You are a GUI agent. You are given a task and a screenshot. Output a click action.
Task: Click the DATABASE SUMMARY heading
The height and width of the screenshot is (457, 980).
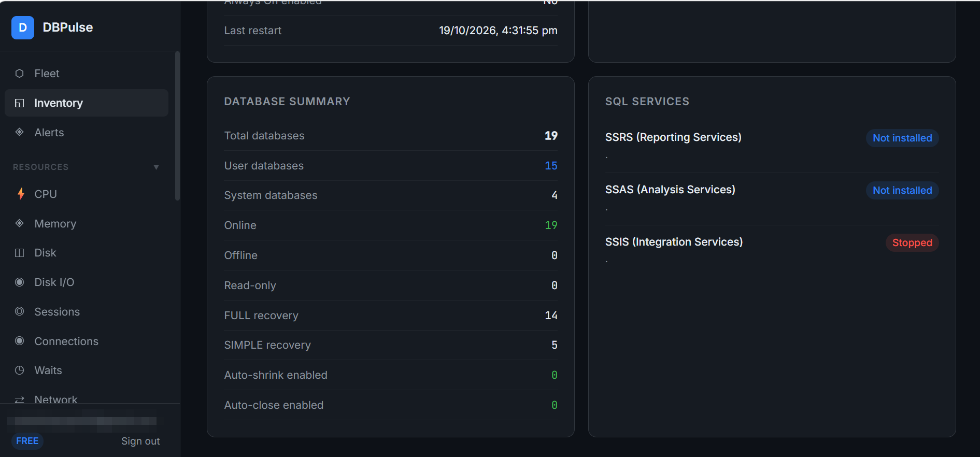[287, 102]
